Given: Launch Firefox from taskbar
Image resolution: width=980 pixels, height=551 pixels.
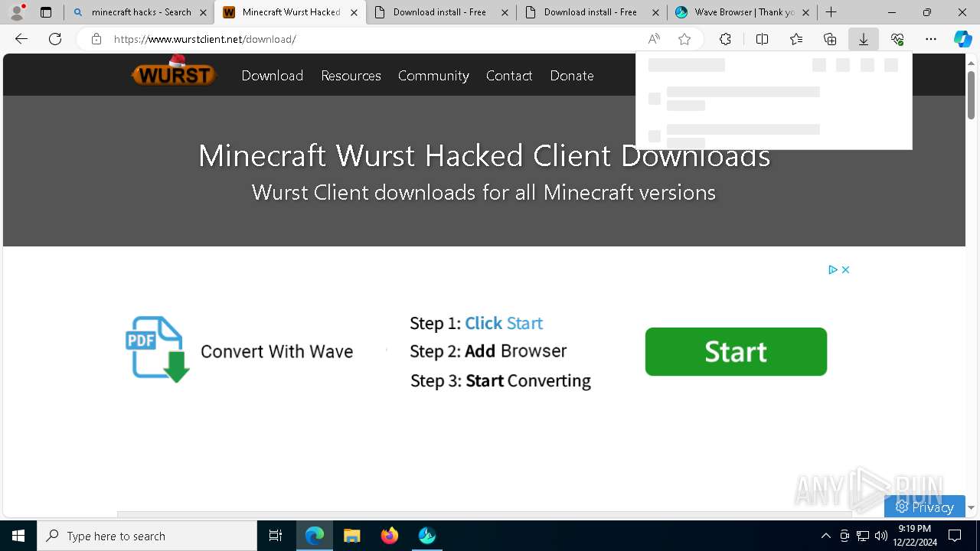Looking at the screenshot, I should click(390, 536).
